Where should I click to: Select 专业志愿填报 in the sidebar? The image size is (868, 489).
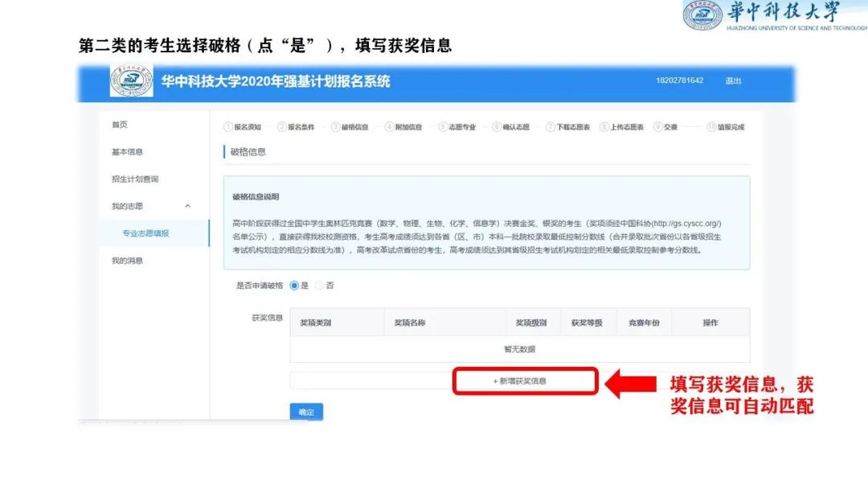tap(145, 233)
